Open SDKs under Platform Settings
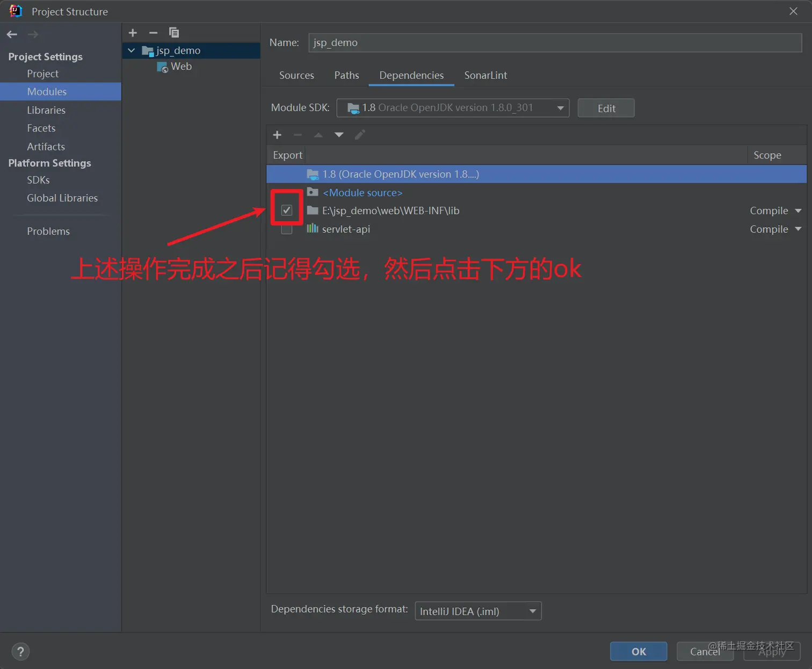This screenshot has height=669, width=812. click(x=38, y=180)
